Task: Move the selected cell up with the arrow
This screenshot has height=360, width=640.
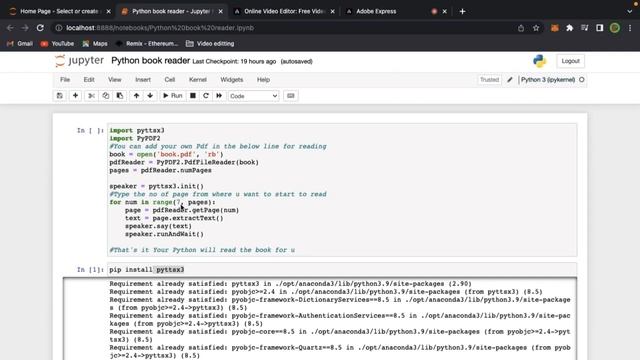Action: click(x=136, y=96)
